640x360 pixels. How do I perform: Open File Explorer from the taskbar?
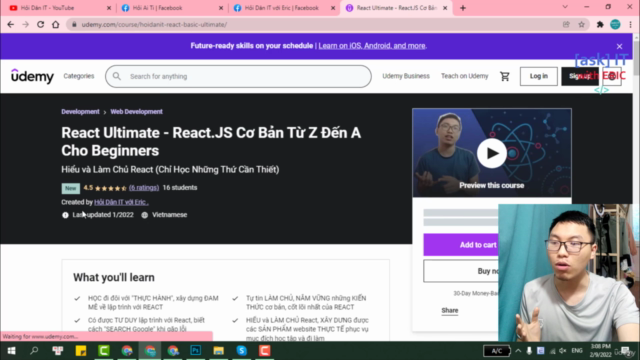click(218, 351)
